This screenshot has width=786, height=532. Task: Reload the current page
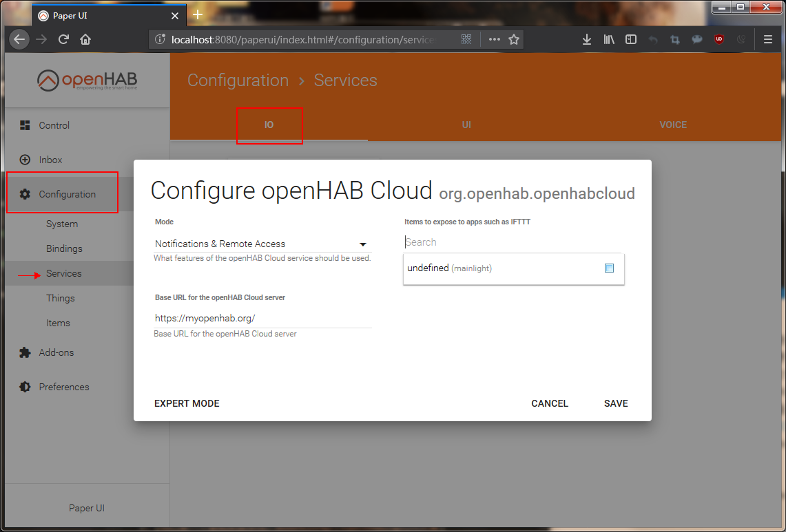click(x=63, y=39)
